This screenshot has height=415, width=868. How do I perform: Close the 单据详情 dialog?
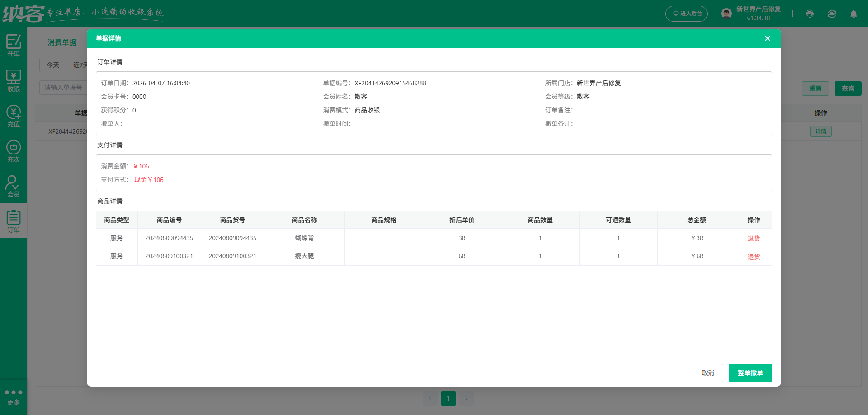767,38
